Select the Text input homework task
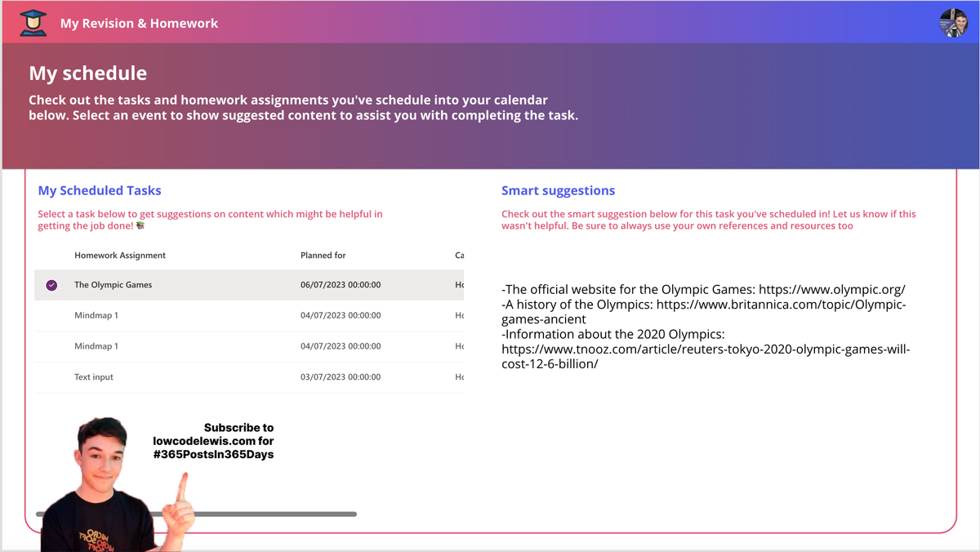Screen dimensions: 980x552 [94, 377]
